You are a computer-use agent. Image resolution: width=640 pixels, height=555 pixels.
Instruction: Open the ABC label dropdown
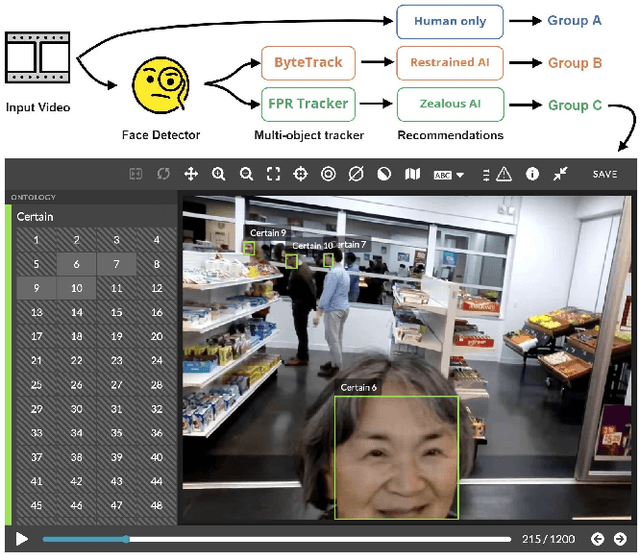pos(448,175)
